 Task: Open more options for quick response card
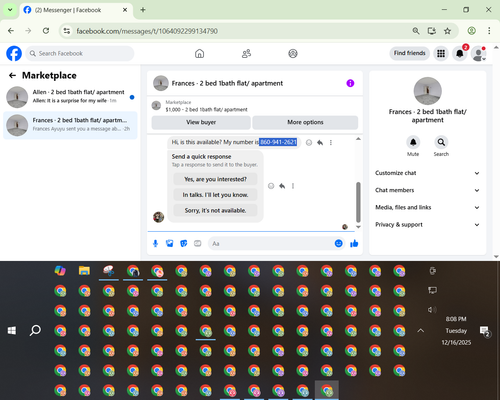(x=293, y=186)
